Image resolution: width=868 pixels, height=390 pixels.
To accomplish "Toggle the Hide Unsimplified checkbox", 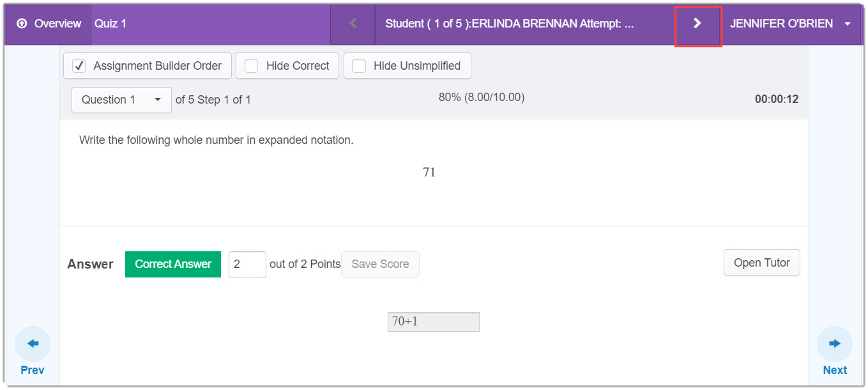I will pos(360,66).
